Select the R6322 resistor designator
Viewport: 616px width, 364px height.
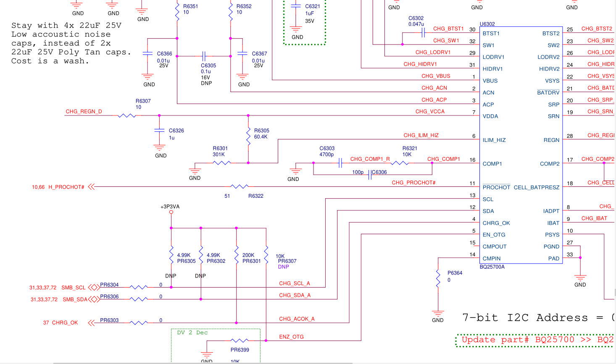click(256, 196)
